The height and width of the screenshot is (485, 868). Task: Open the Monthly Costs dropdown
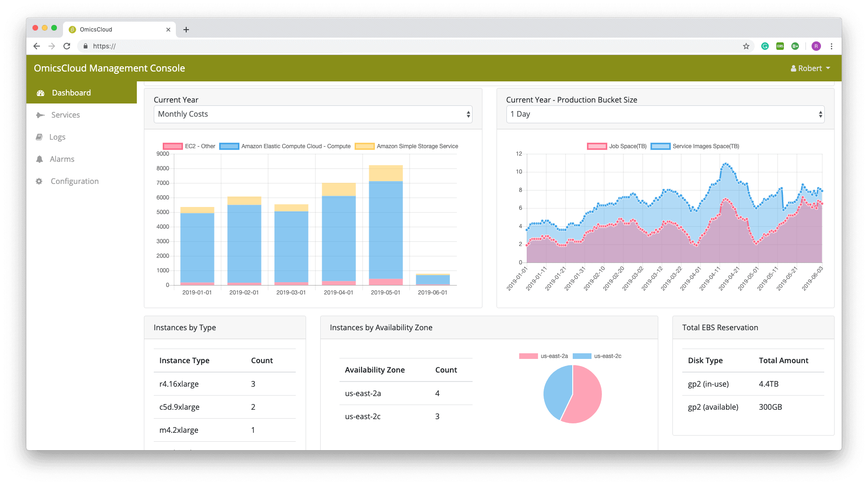coord(313,114)
